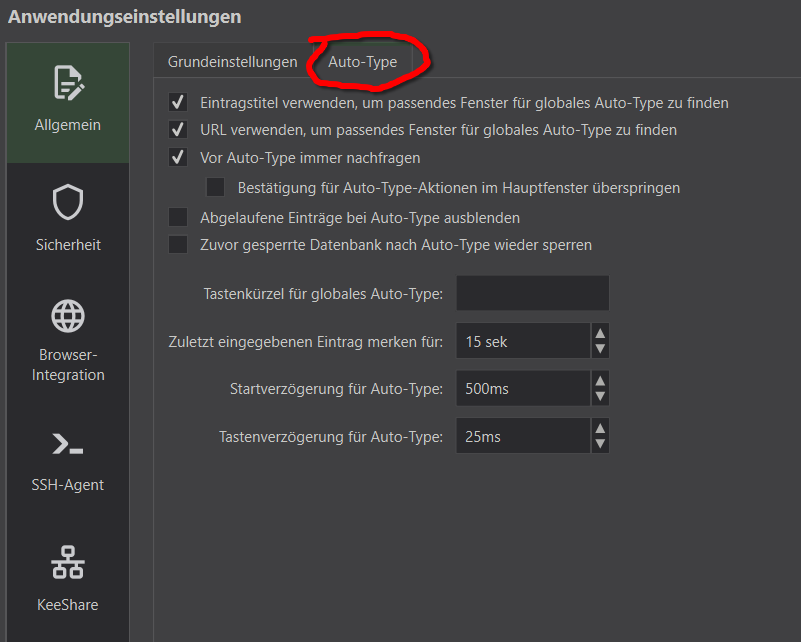Switch to the Grundeinstellungen tab
801x642 pixels.
(x=231, y=61)
